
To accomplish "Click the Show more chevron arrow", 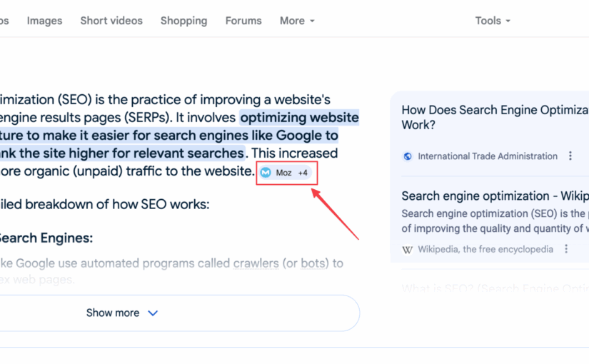I will [x=153, y=313].
